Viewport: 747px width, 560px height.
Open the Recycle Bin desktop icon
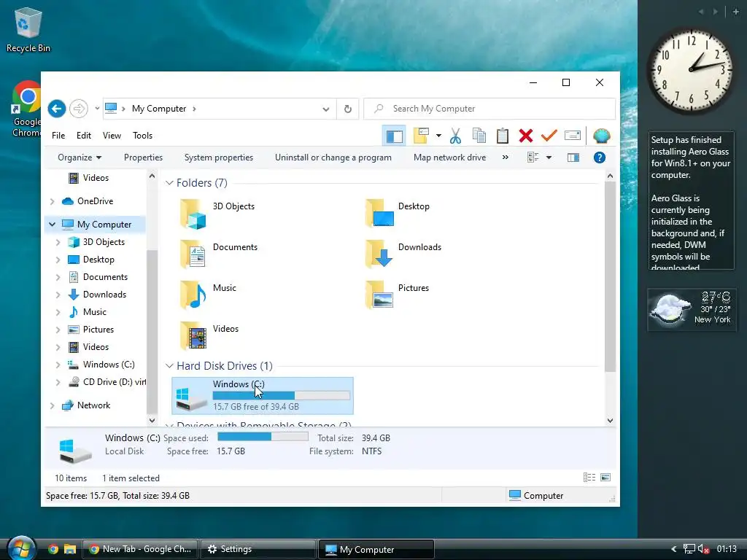point(28,29)
